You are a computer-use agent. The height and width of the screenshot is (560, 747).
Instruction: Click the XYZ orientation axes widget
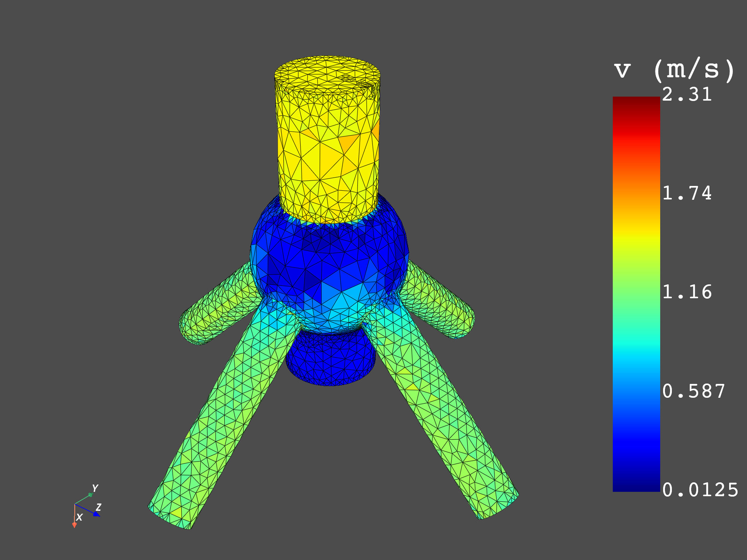click(87, 506)
